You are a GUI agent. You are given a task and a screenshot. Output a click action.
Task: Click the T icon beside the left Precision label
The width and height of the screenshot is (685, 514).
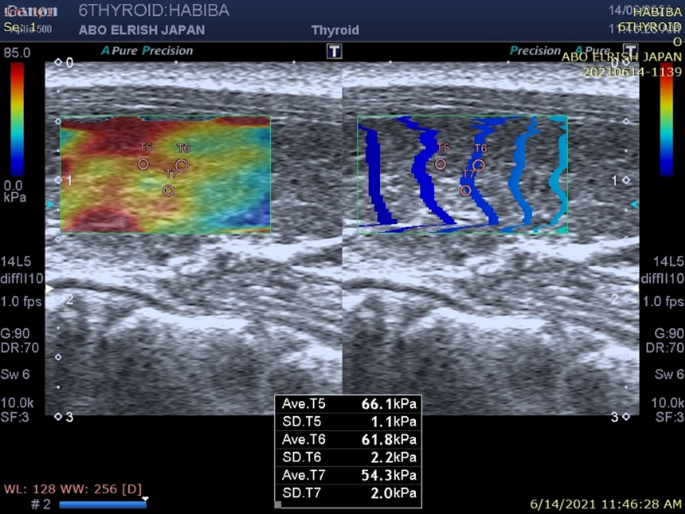click(x=334, y=51)
